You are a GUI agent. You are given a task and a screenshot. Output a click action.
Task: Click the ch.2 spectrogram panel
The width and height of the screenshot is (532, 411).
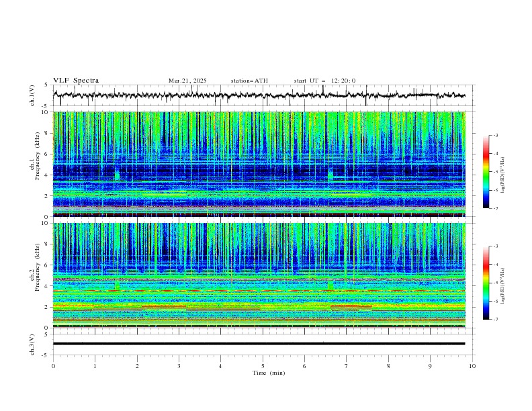[x=259, y=275]
